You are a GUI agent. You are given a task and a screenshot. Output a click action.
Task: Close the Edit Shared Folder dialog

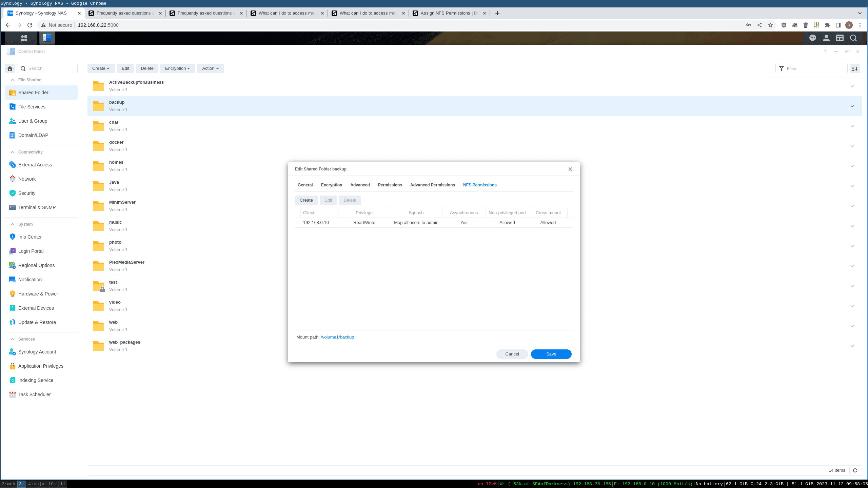point(570,169)
